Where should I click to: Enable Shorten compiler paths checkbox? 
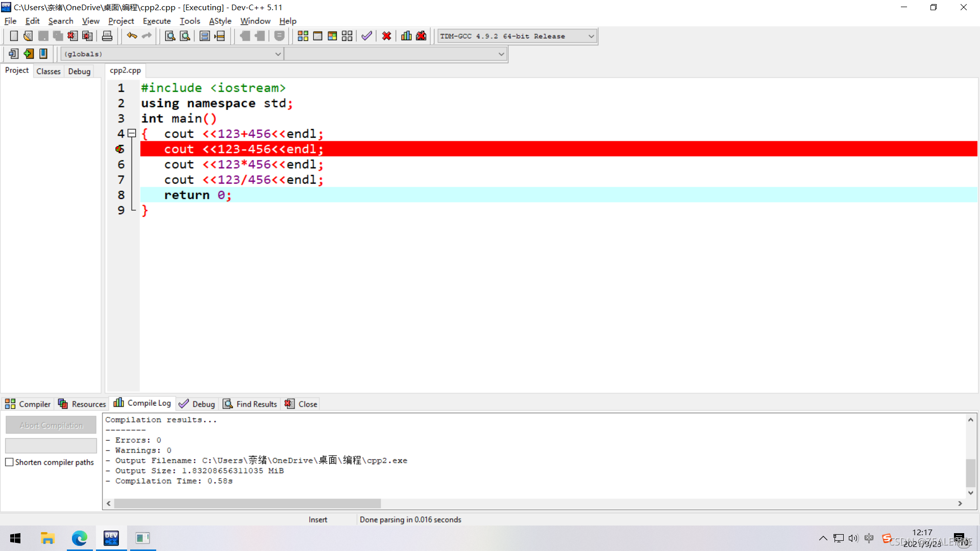point(9,462)
